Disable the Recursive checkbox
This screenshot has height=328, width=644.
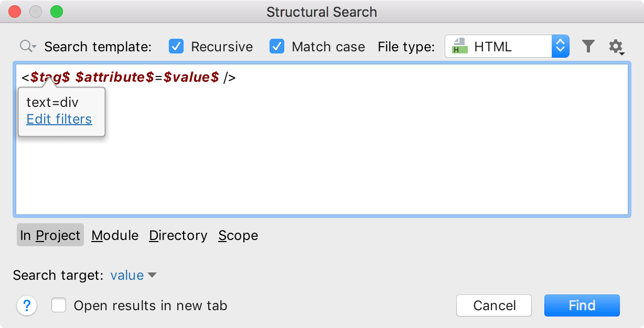176,46
